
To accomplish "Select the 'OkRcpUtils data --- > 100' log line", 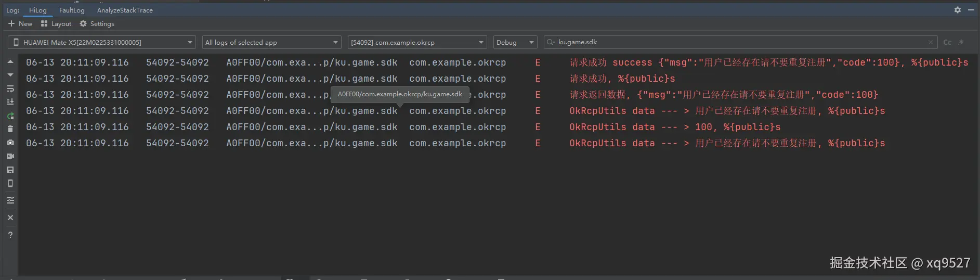I will [x=675, y=127].
